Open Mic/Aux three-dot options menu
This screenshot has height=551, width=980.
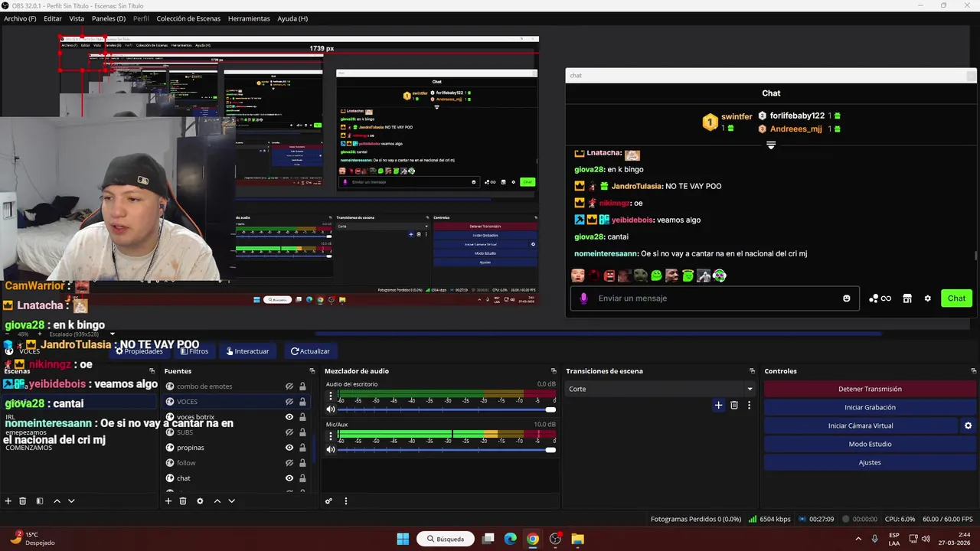pos(331,436)
